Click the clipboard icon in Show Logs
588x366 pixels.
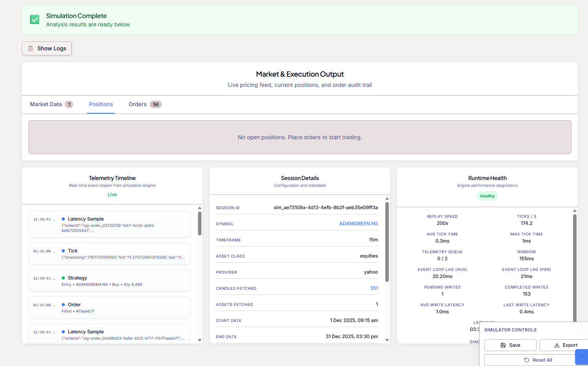[30, 48]
